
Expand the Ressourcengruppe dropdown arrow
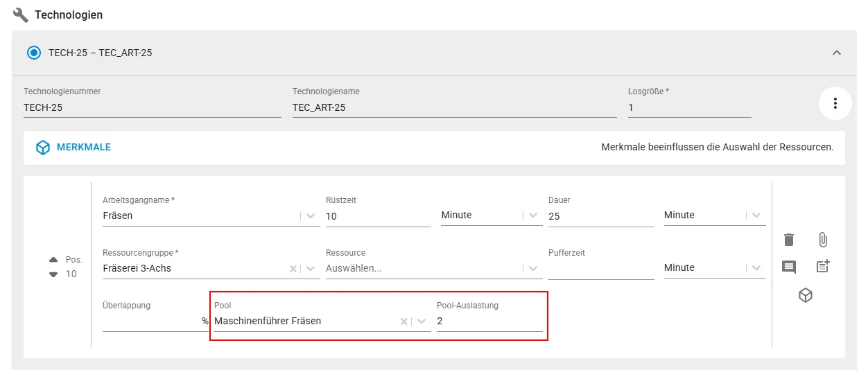point(311,268)
